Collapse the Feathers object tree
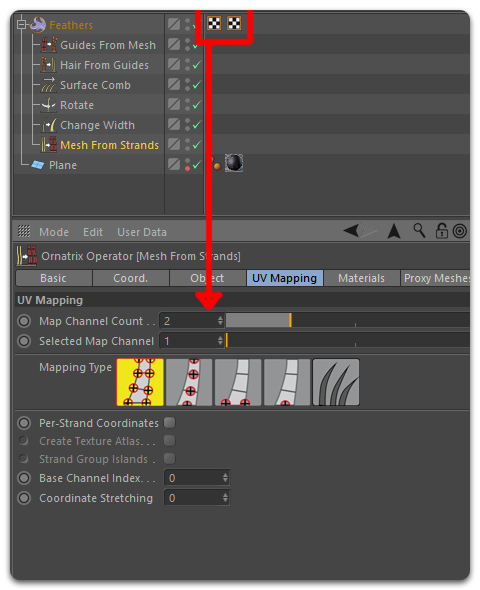This screenshot has height=590, width=480. tap(21, 25)
